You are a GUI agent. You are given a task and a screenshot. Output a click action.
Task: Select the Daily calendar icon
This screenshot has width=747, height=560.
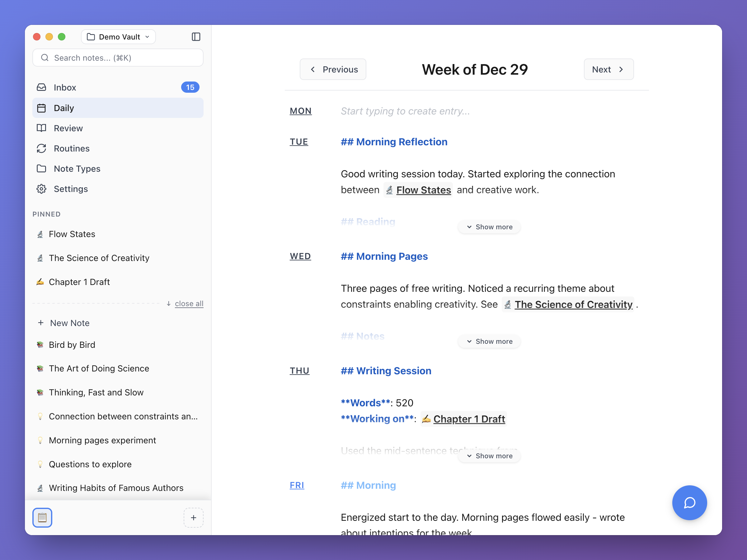pos(41,108)
